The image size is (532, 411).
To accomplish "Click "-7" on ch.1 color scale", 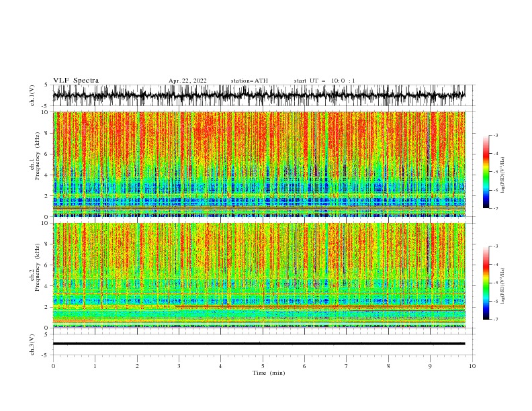I will [495, 209].
